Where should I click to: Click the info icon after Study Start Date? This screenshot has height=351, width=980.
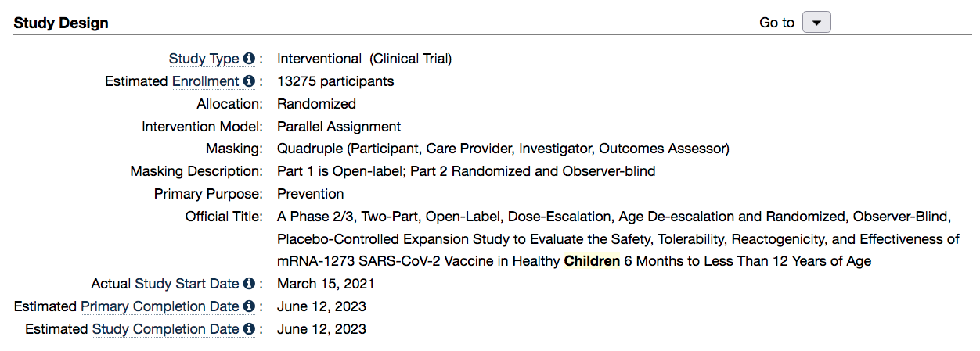(249, 284)
